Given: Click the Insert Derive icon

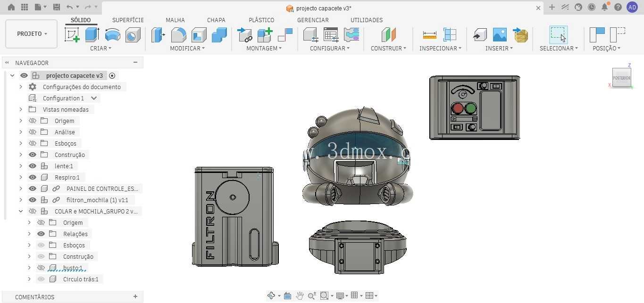Looking at the screenshot, I should (x=480, y=35).
